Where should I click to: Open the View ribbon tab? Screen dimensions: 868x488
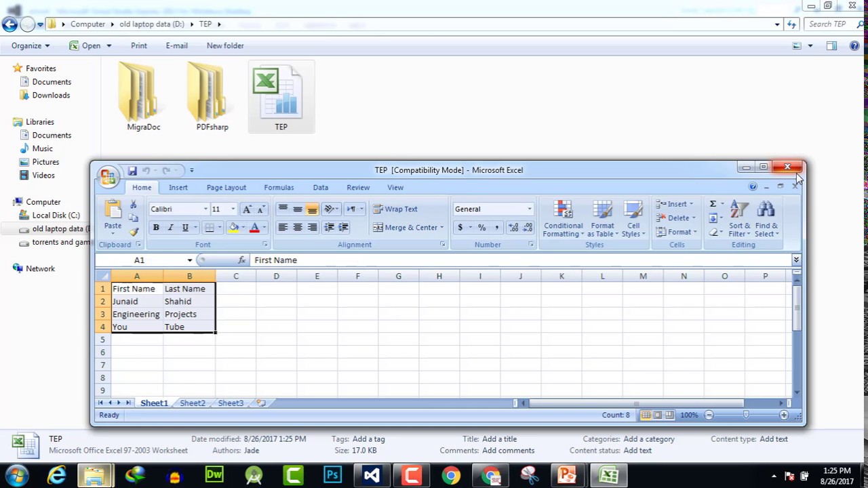395,188
